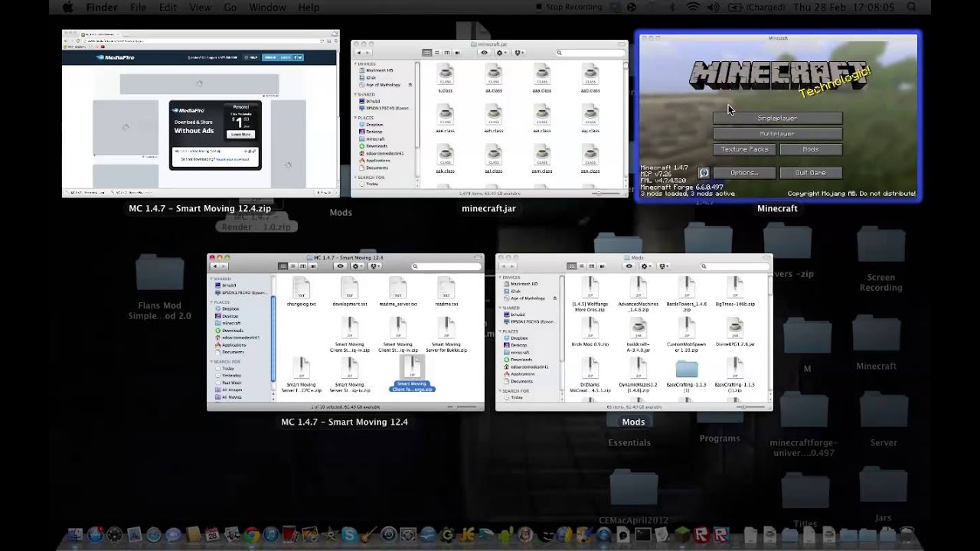
Task: Open the Edit menu
Action: pyautogui.click(x=168, y=8)
